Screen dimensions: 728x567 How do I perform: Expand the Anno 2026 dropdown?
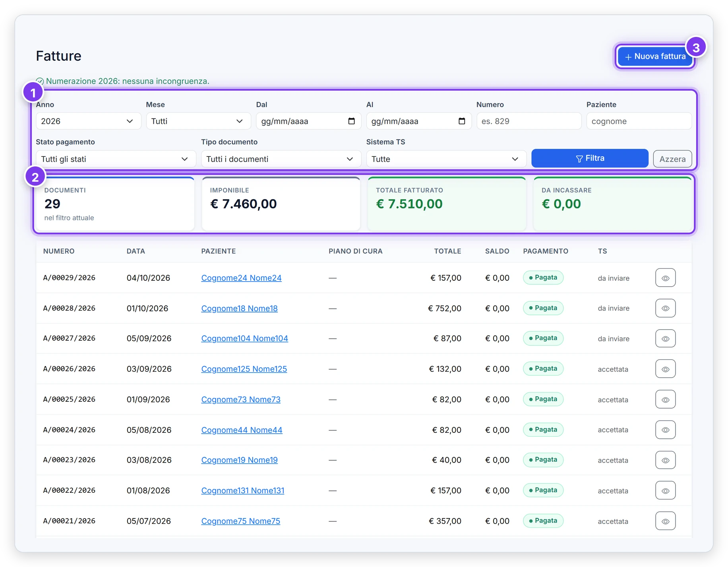pos(88,121)
